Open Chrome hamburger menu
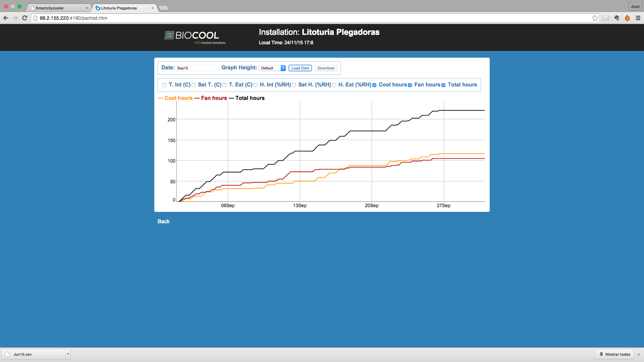 [638, 18]
